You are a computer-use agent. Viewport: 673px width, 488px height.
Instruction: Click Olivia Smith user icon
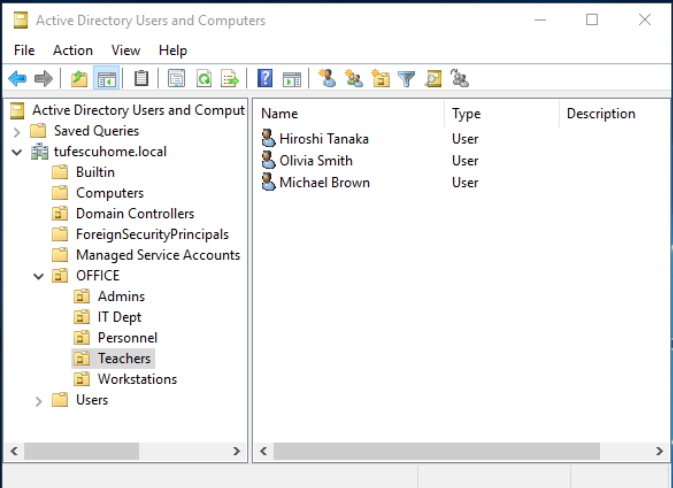click(268, 160)
